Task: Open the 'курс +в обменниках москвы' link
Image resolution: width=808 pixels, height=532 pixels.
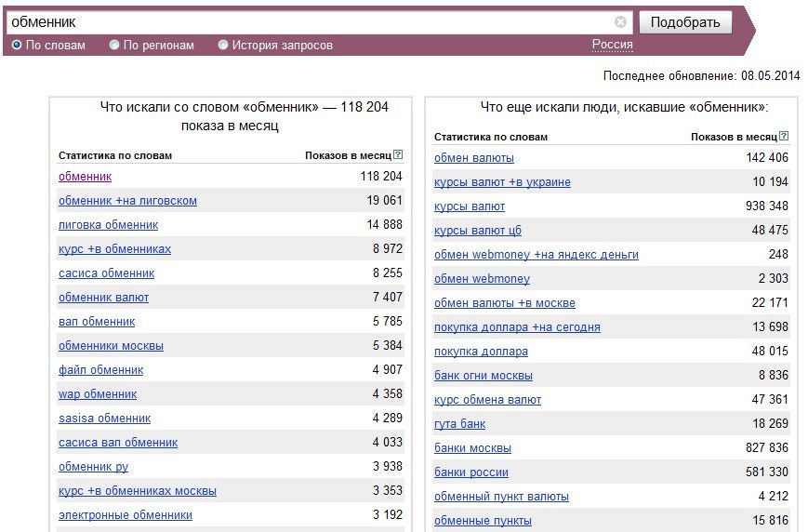Action: click(x=137, y=491)
